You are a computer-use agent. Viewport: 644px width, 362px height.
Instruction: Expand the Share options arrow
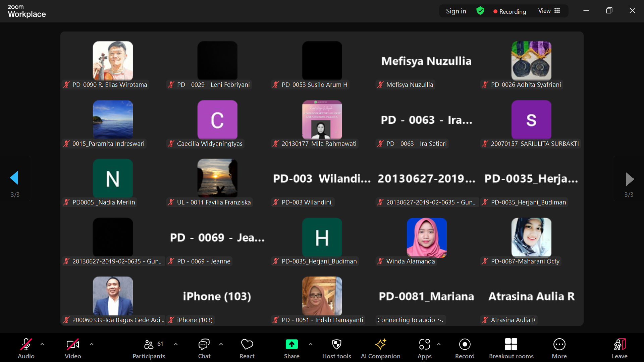(311, 344)
